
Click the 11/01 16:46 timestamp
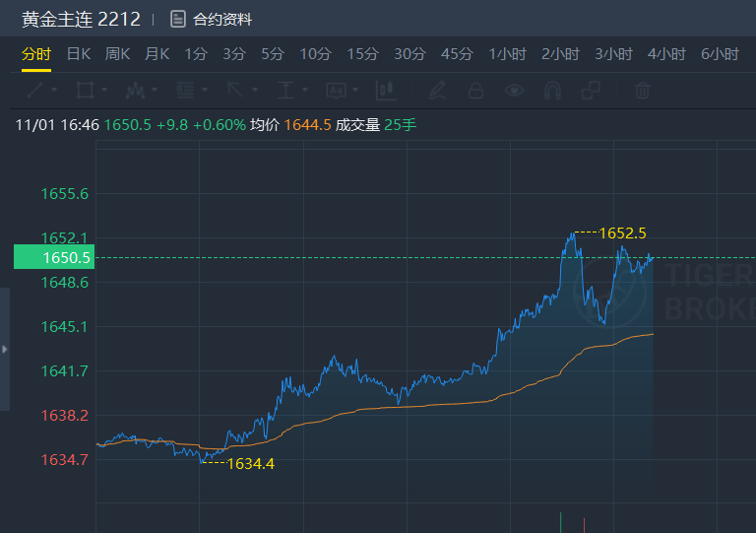click(x=57, y=125)
